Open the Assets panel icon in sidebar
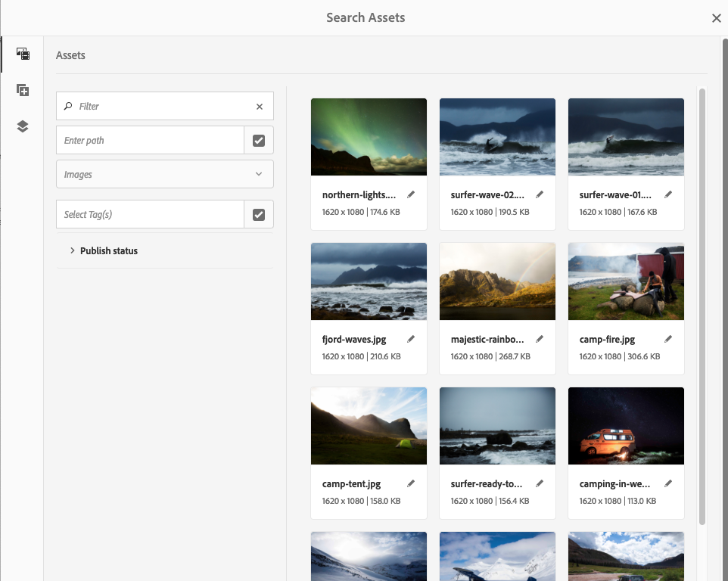 (x=23, y=54)
